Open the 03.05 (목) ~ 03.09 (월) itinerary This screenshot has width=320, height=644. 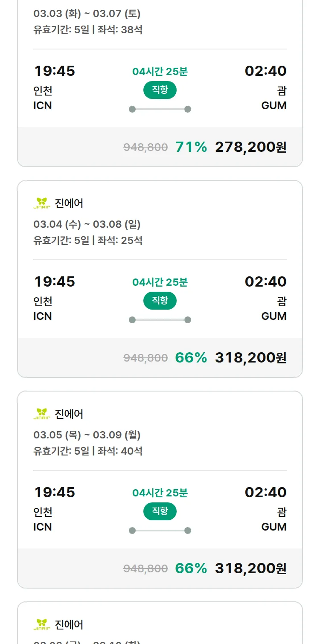(x=87, y=435)
